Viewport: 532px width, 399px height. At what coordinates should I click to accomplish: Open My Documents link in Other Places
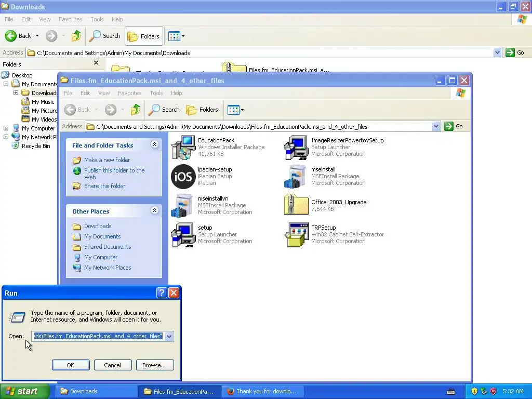[x=102, y=236]
